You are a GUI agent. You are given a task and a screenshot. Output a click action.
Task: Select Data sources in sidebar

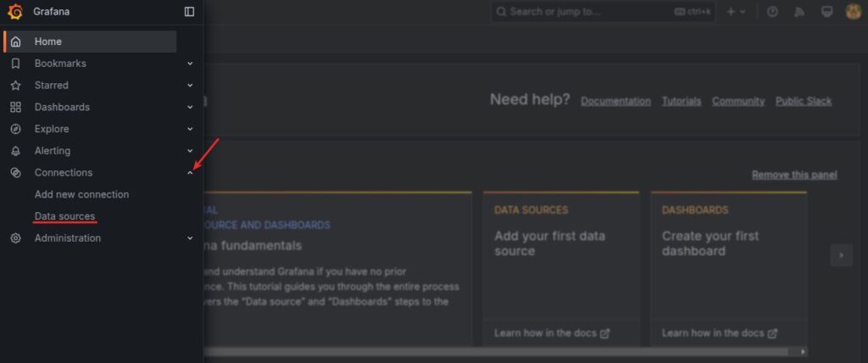coord(64,216)
